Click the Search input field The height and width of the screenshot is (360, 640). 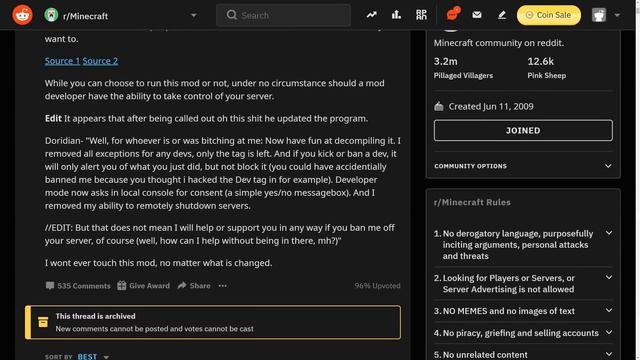coord(283,16)
